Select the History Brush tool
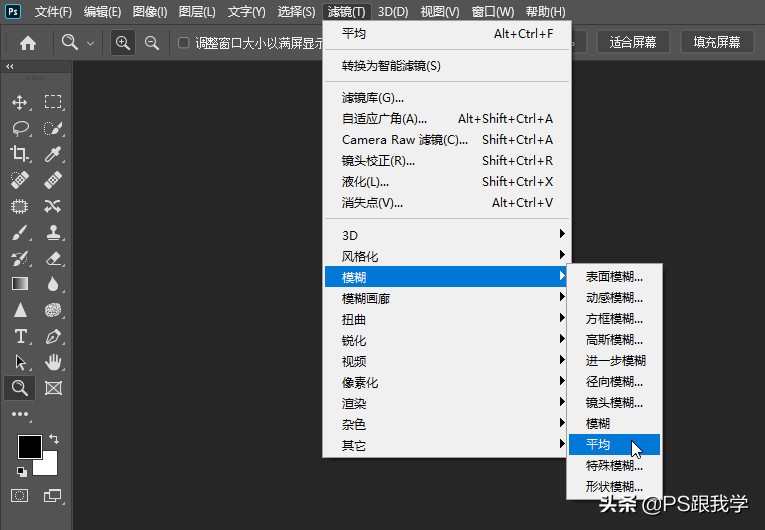765x530 pixels. coord(20,259)
